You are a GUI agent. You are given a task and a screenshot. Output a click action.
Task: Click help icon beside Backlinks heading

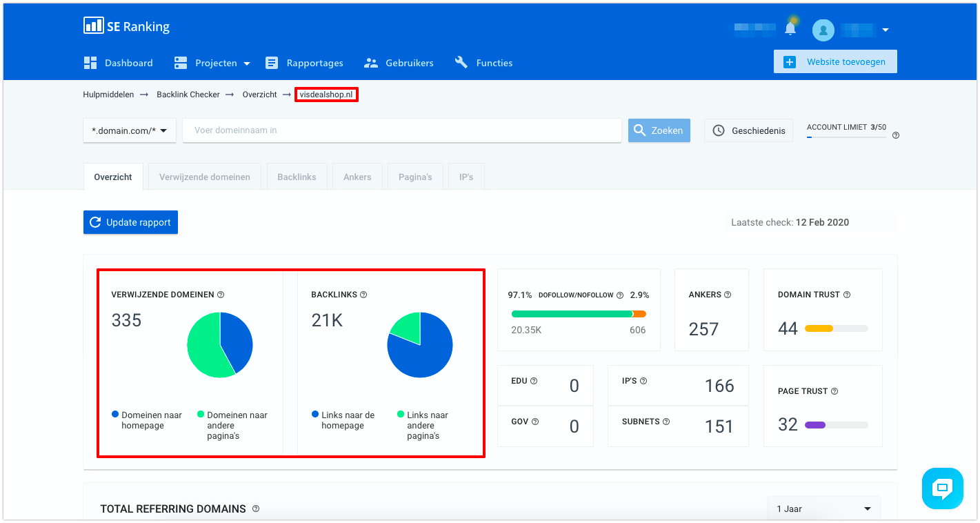tap(363, 295)
